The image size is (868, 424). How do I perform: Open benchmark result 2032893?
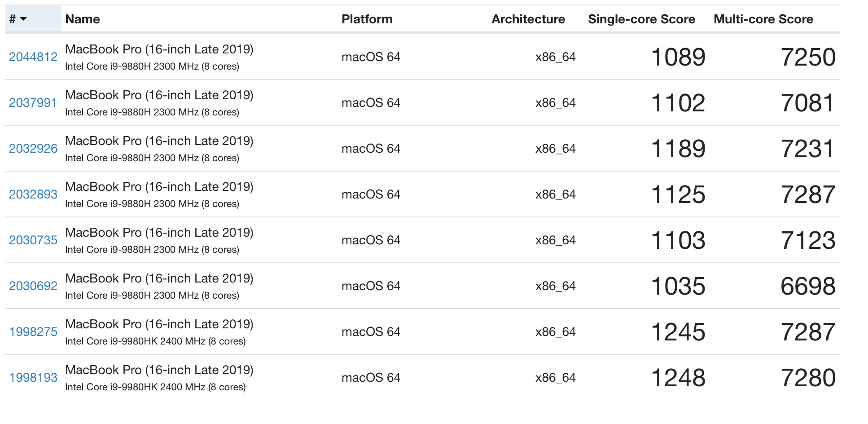pyautogui.click(x=33, y=194)
